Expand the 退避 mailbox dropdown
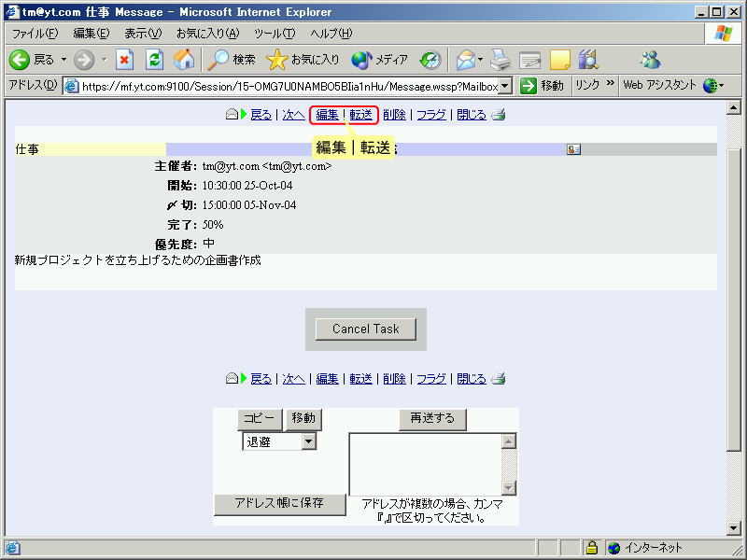This screenshot has width=747, height=560. [309, 441]
